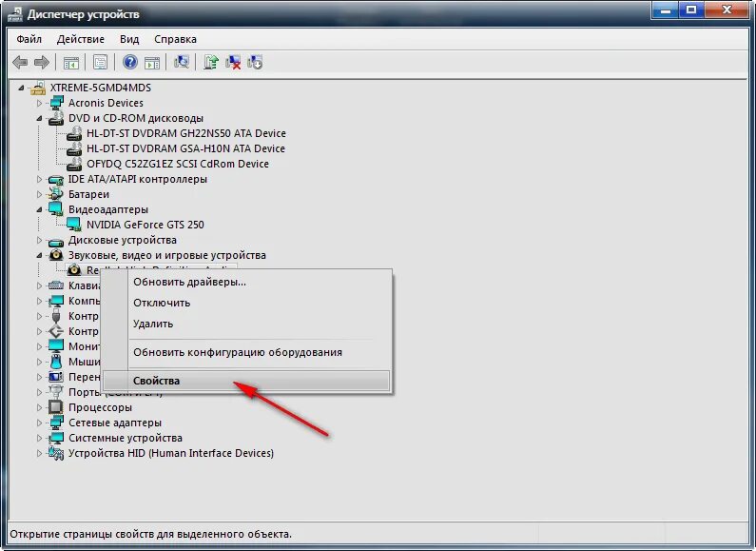Expand IDE ATA/ATAPI контроллеры node
Viewport: 756px width, 551px height.
tap(39, 179)
